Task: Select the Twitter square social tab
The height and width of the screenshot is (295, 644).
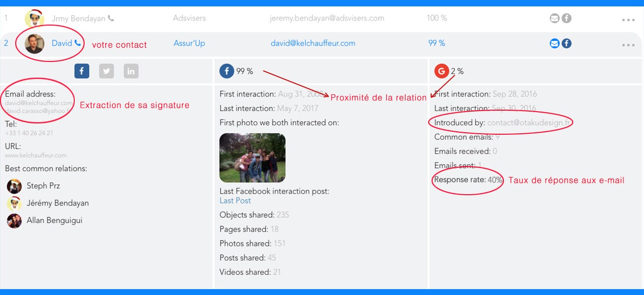Action: (x=106, y=71)
